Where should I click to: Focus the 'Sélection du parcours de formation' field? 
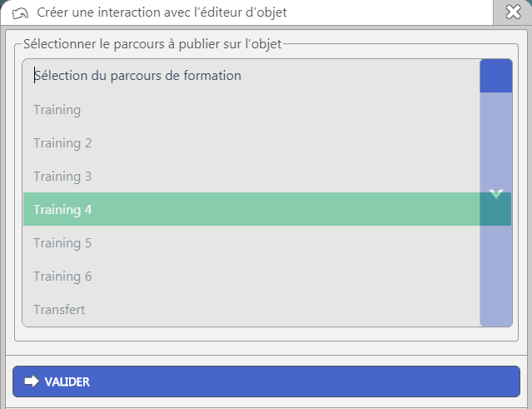[x=251, y=76]
